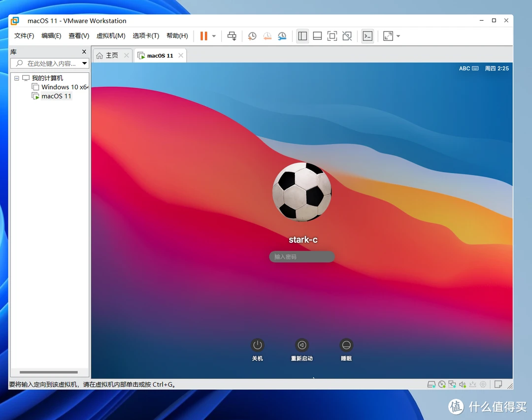Click the hard disk status icon
Viewport: 532px width, 420px height.
pyautogui.click(x=432, y=384)
